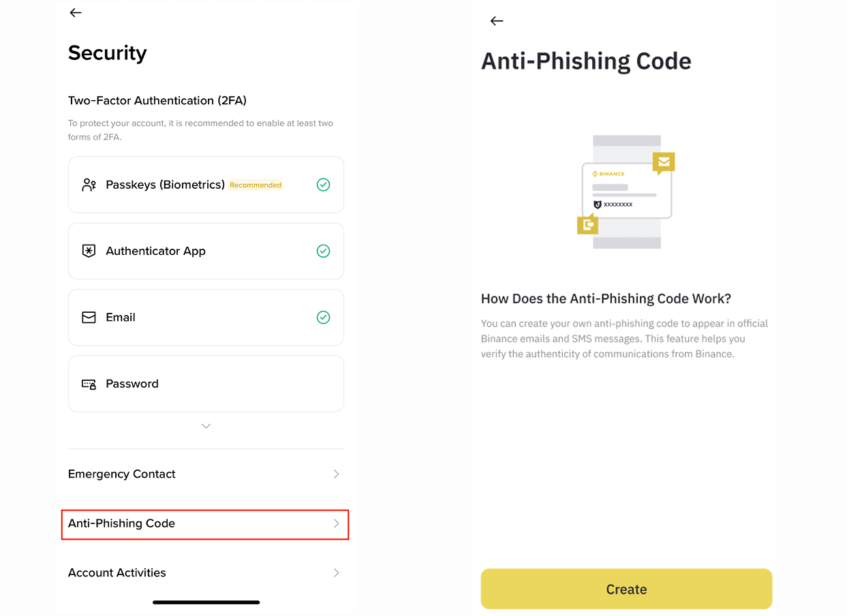Open the Emergency Contact menu item
Screen dimensions: 847x616
205,474
